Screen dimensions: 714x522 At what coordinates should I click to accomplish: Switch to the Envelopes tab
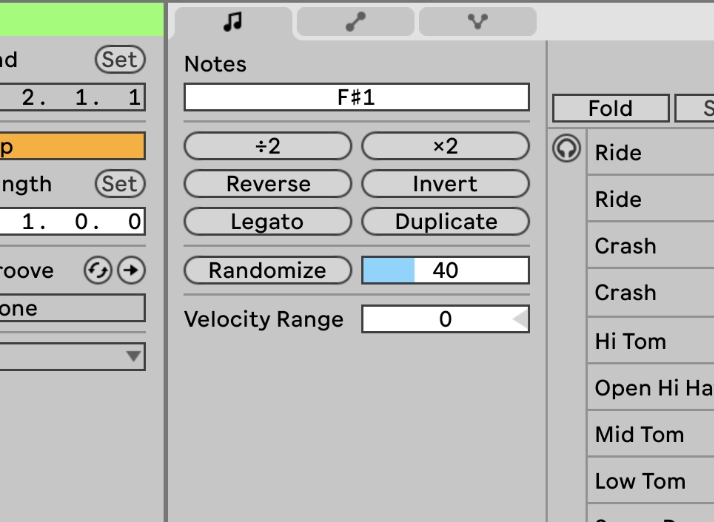coord(355,21)
